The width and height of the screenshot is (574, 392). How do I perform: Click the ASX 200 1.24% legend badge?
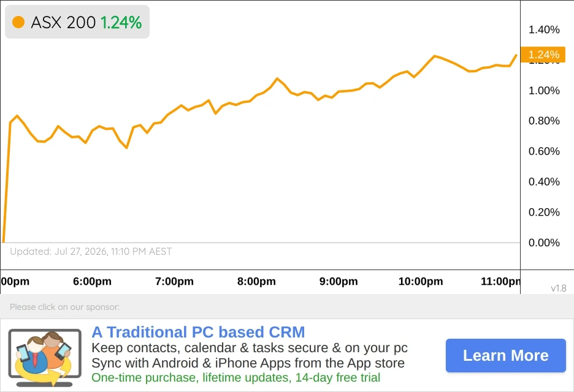77,22
